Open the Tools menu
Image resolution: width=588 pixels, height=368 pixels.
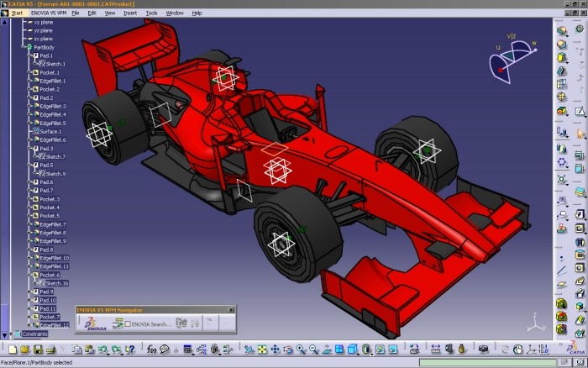point(151,13)
